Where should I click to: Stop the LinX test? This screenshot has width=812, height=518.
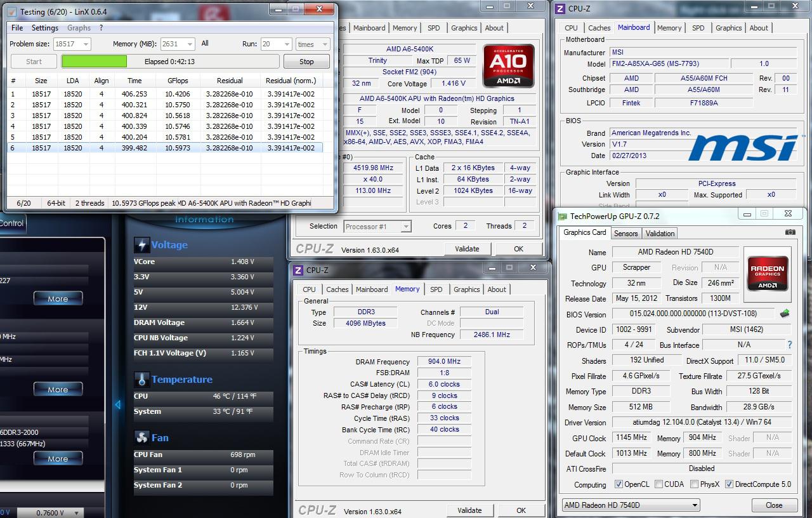(306, 62)
